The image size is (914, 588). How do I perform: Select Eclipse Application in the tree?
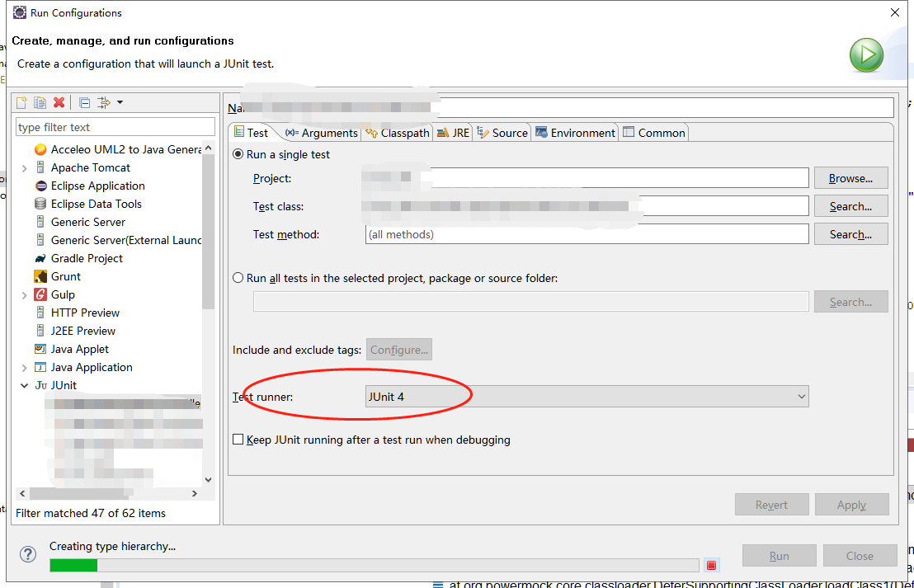98,186
